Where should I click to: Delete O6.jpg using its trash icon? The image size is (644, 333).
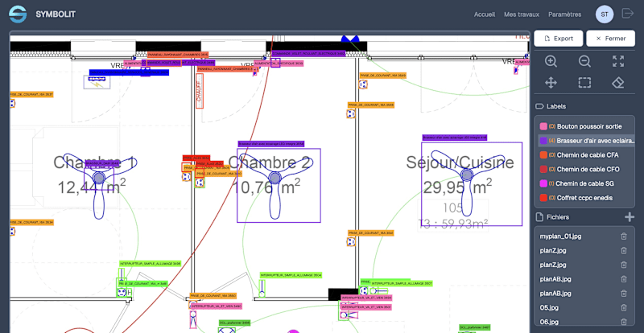(x=624, y=322)
